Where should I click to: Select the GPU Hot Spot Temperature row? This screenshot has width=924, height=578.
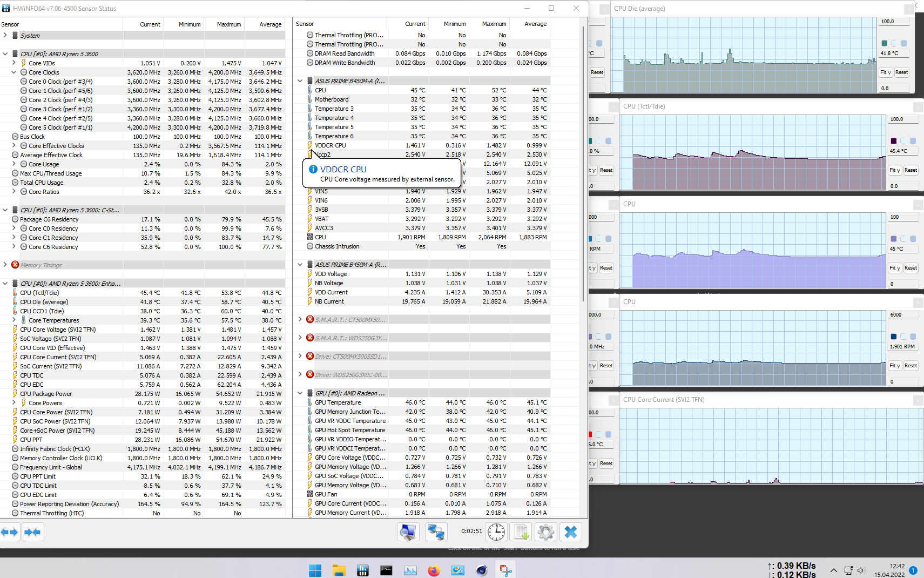(x=422, y=430)
